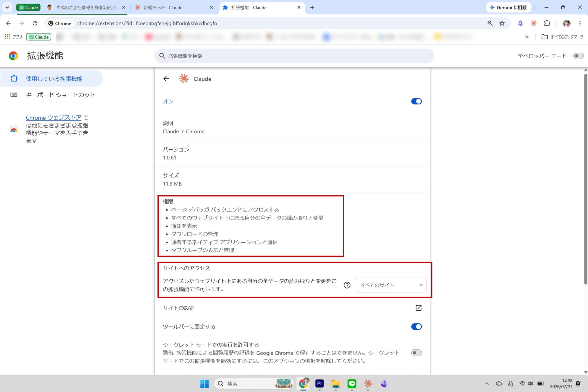588x392 pixels.
Task: Launch Premiere Pro from taskbar
Action: point(319,383)
